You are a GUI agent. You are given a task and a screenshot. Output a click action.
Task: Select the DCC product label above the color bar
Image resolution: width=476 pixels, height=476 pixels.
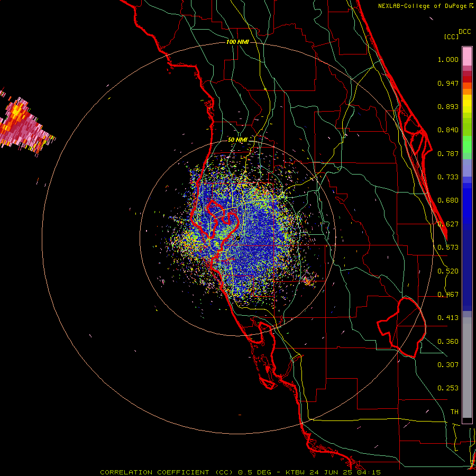coord(465,32)
